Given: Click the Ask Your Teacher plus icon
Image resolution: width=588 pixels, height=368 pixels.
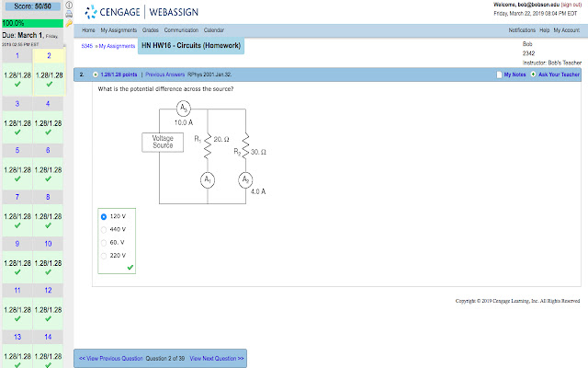Looking at the screenshot, I should coord(533,75).
